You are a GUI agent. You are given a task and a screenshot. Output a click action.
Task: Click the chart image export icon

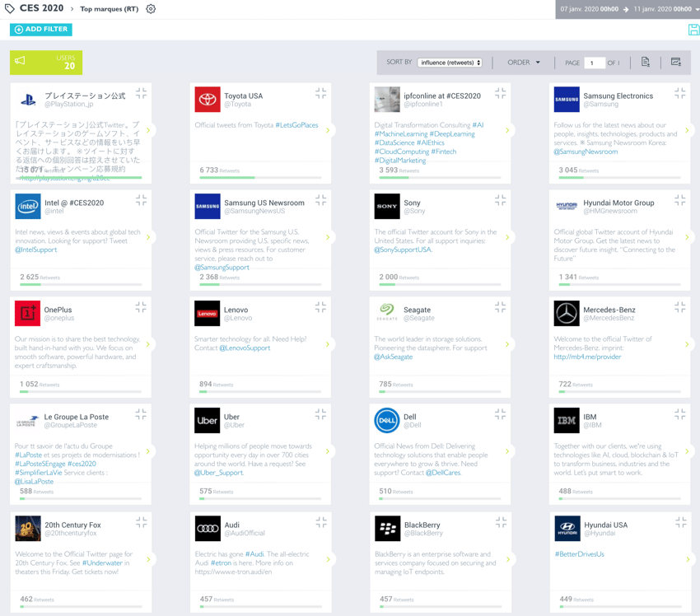(676, 62)
